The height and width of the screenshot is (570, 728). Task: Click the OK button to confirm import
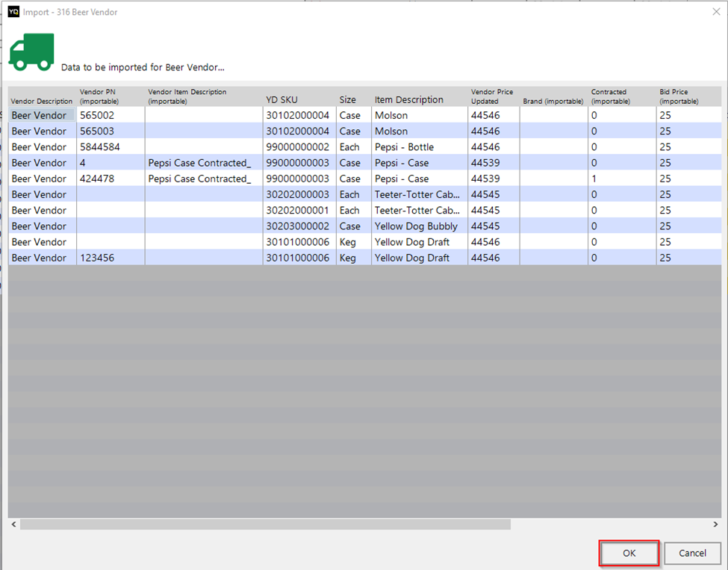[629, 553]
